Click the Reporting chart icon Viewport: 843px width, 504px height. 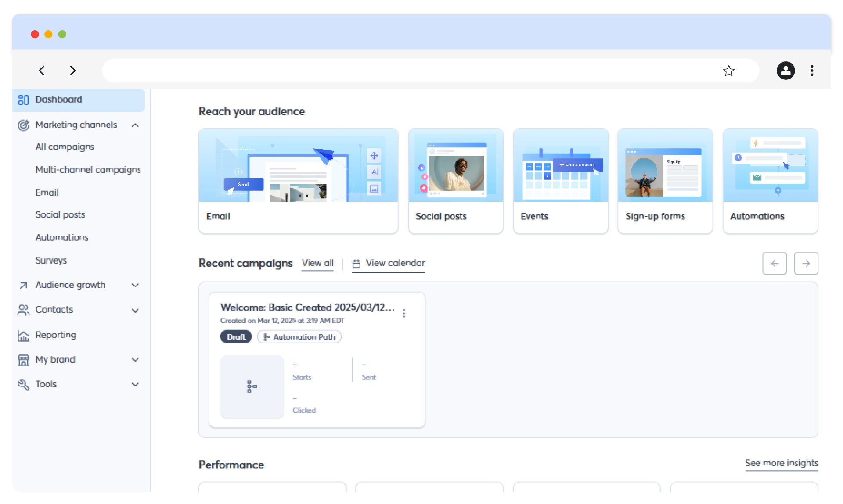coord(23,336)
